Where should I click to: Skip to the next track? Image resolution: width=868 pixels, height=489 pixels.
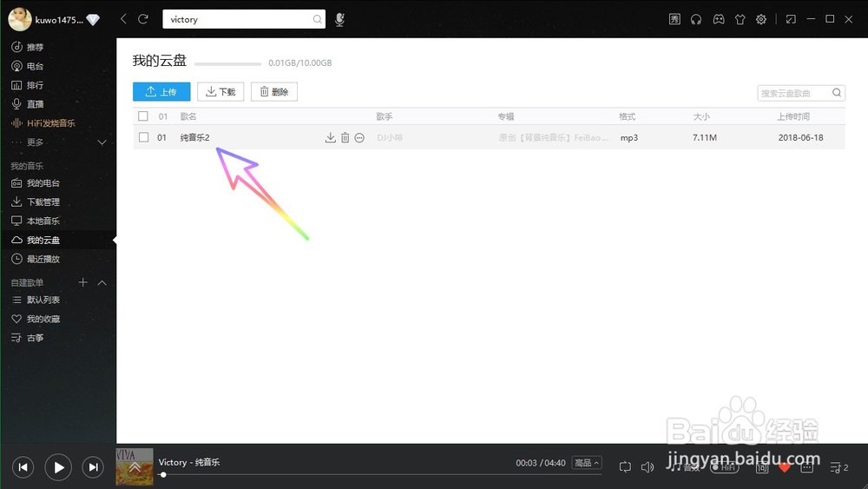pyautogui.click(x=93, y=467)
